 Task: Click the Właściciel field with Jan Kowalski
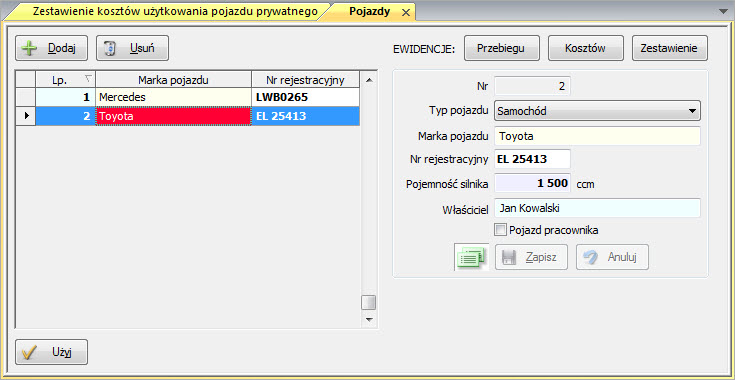pos(597,208)
